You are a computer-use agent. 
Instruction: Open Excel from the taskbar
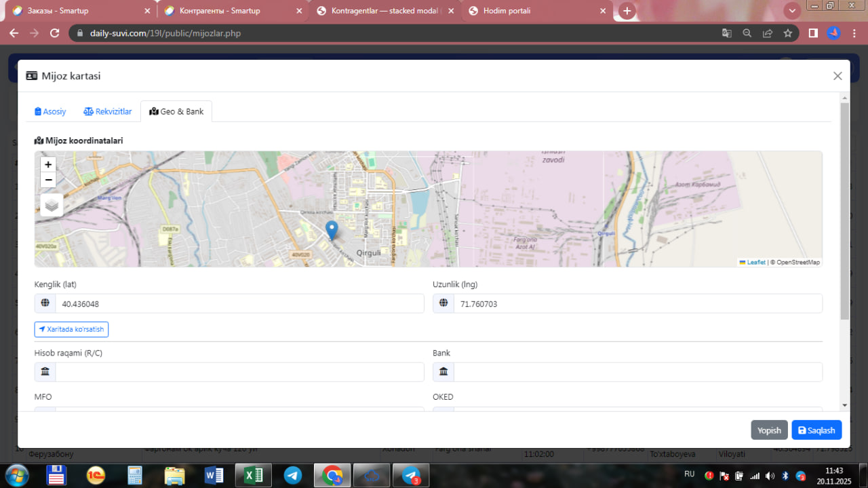[x=253, y=475]
